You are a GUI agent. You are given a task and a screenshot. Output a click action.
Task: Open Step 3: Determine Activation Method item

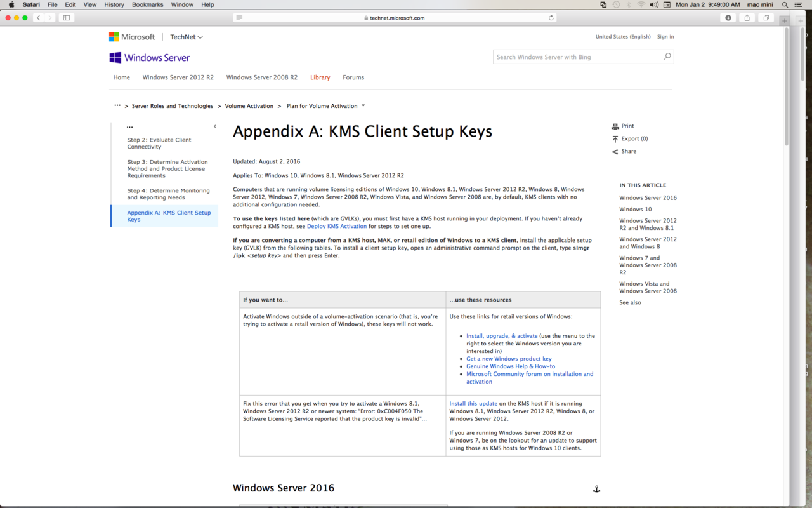tap(167, 169)
